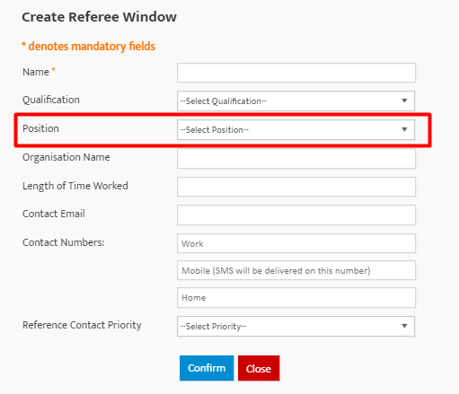The image size is (459, 394).
Task: Click the Home contact number field
Action: point(296,298)
